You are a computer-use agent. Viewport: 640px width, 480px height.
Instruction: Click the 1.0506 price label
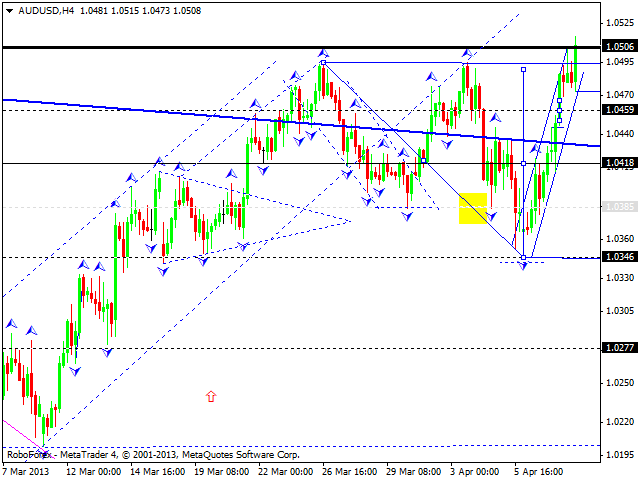point(619,46)
